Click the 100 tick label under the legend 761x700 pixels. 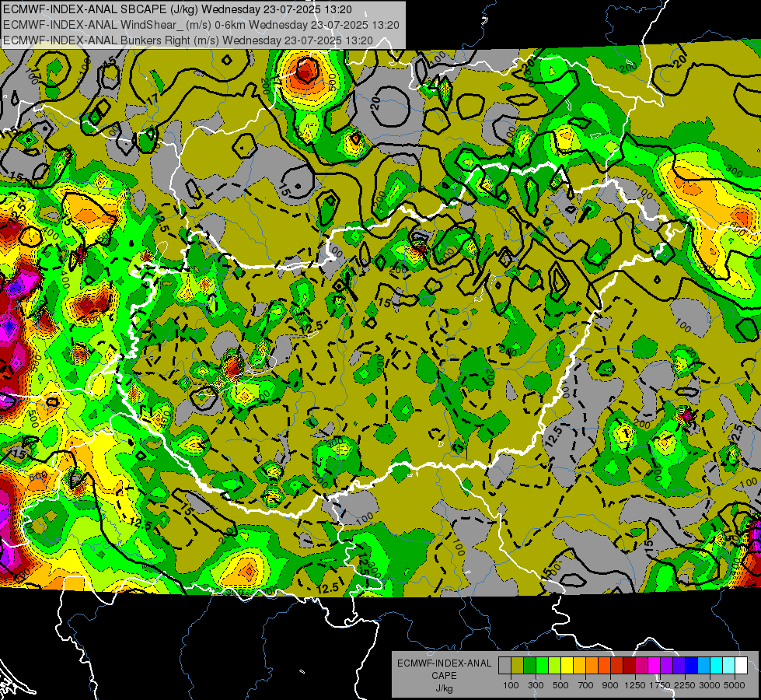[x=511, y=685]
